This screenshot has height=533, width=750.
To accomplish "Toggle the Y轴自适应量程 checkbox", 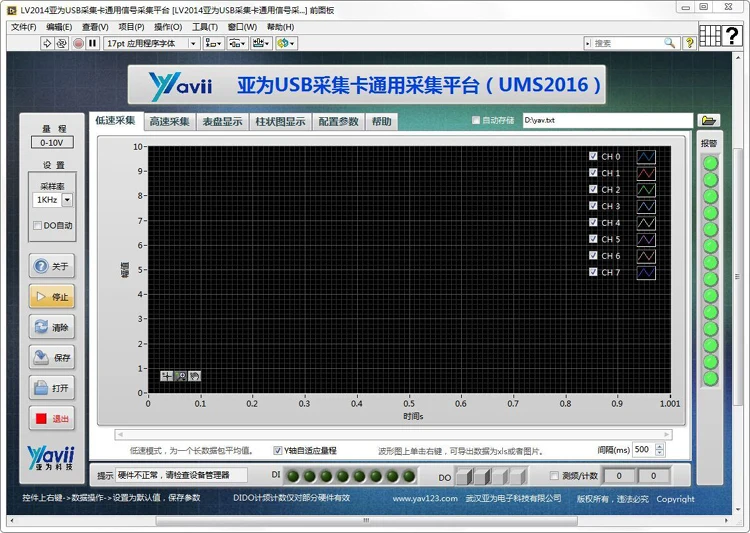I will 277,450.
